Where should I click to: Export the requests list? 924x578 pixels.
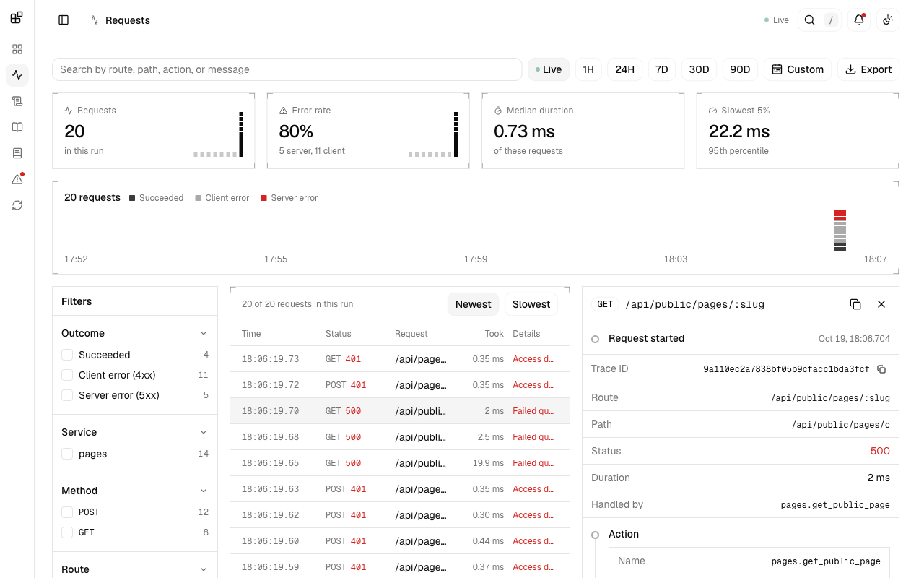tap(868, 69)
